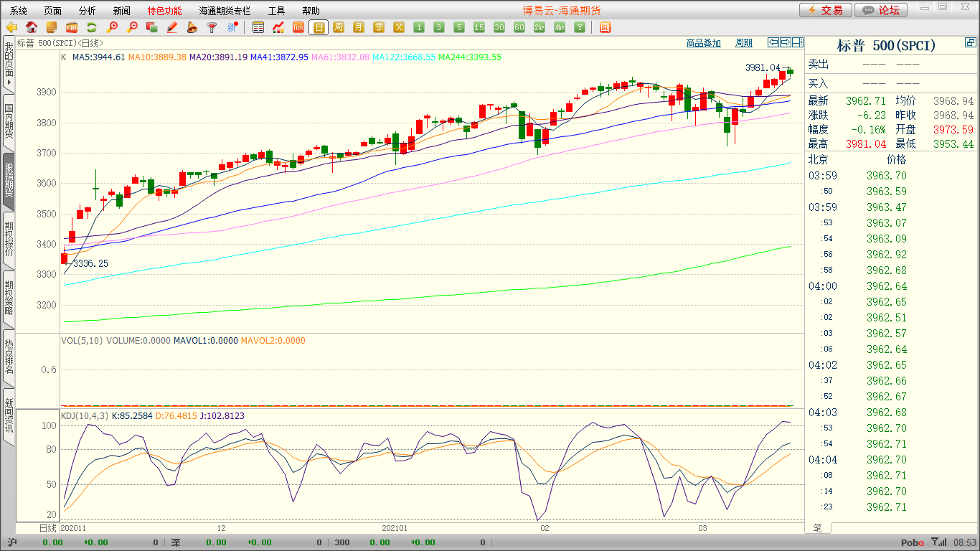Screen dimensions: 980x551
Task: Open the 帮助 menu
Action: click(311, 11)
